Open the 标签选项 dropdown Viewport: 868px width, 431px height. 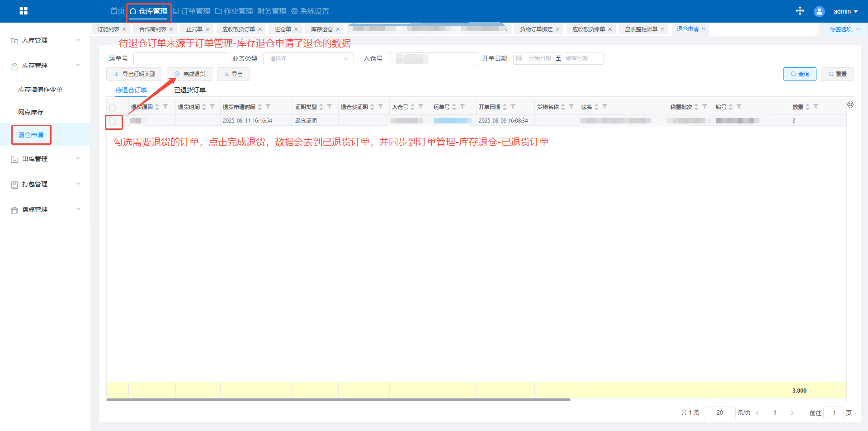click(x=844, y=29)
